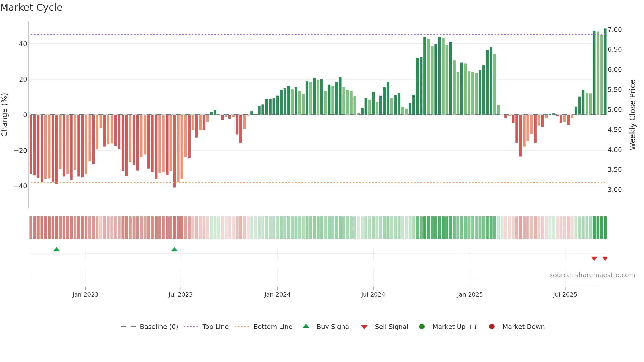Click the green triangle icon in the legend

(x=306, y=326)
